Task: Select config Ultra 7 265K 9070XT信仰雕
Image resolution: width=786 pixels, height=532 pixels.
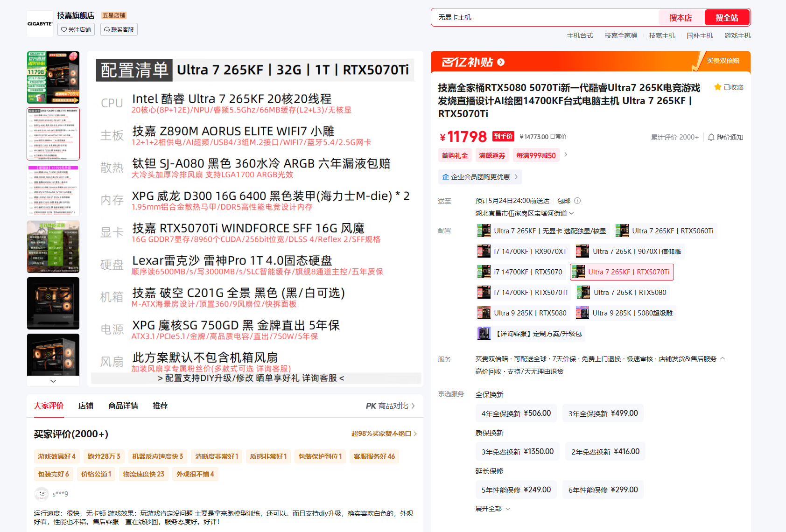Action: 630,251
